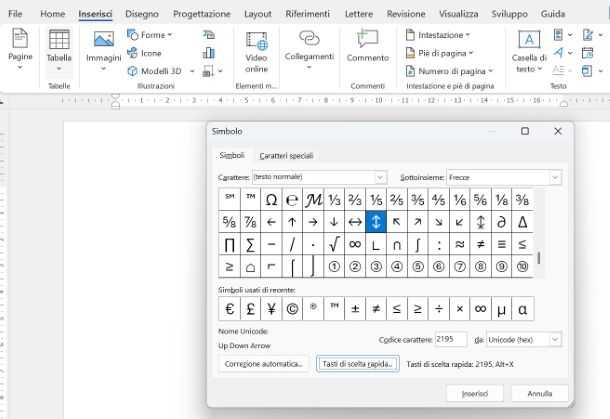Insert a Commento from the ribbon
610x419 pixels.
(367, 47)
